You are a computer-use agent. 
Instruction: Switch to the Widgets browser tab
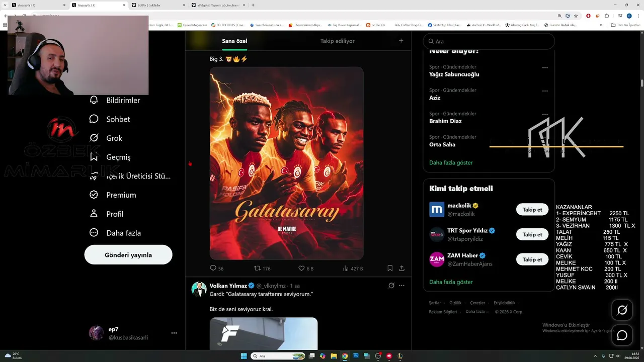(219, 5)
